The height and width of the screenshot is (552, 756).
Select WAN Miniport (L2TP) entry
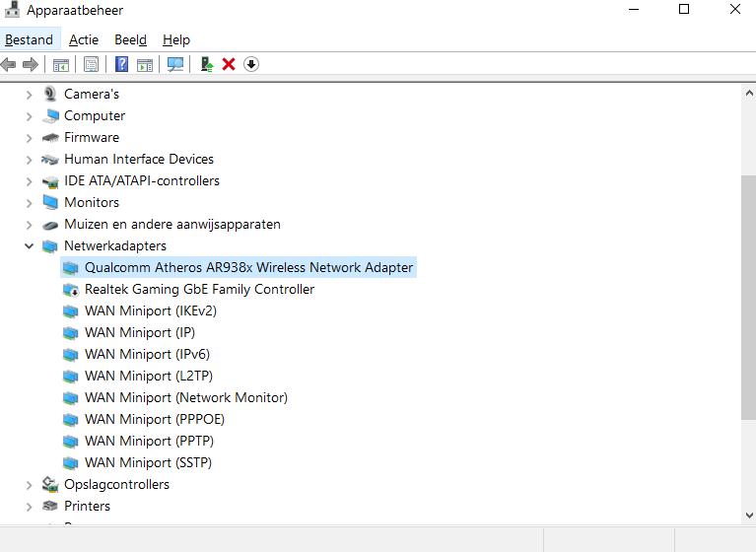149,376
